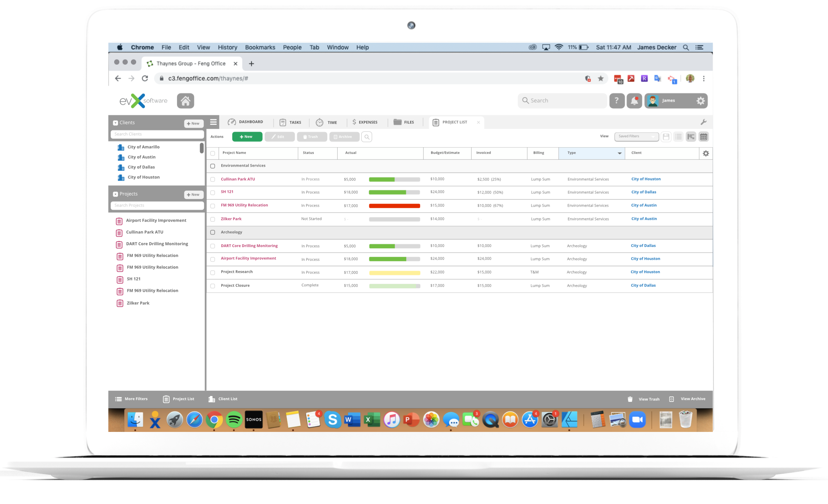Open notifications via the bell icon
828x504 pixels.
coord(634,100)
